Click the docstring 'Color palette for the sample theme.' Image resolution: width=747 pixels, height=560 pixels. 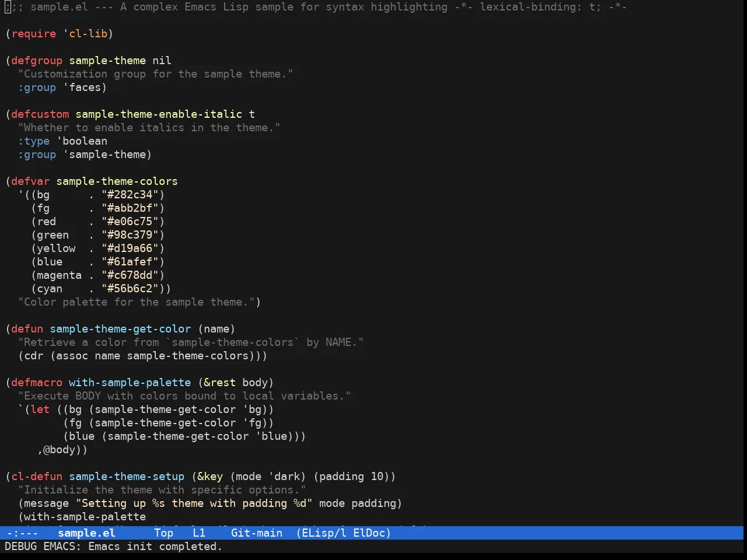(x=137, y=302)
